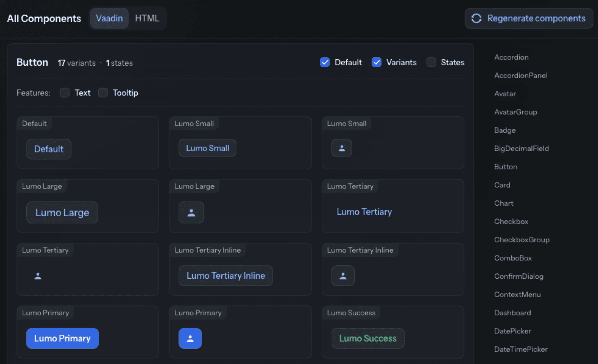598x364 pixels.
Task: Click the Lumo Small text button
Action: tap(208, 148)
